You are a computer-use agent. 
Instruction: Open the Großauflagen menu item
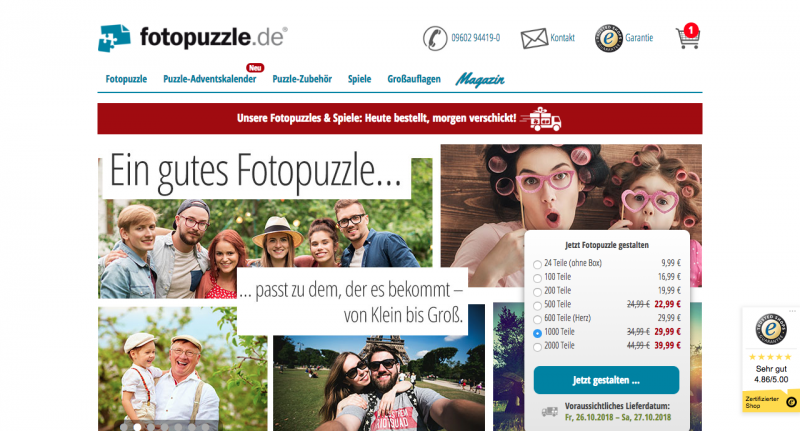pyautogui.click(x=414, y=79)
